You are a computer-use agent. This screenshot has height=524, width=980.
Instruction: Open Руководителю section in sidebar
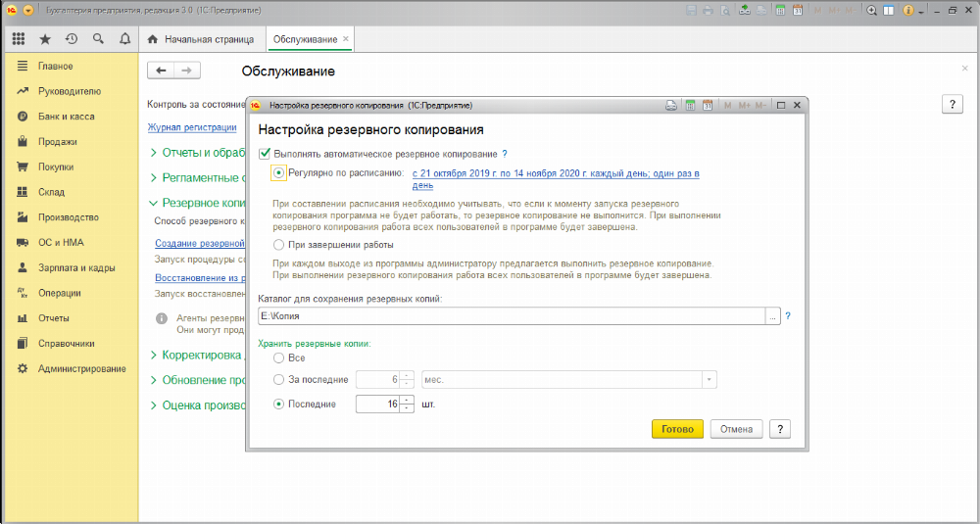[x=69, y=91]
